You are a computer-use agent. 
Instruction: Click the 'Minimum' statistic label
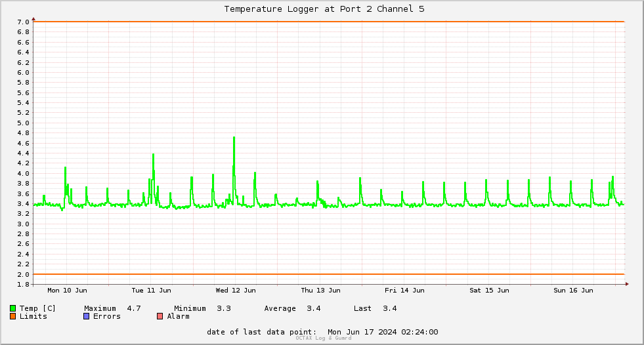pos(190,308)
